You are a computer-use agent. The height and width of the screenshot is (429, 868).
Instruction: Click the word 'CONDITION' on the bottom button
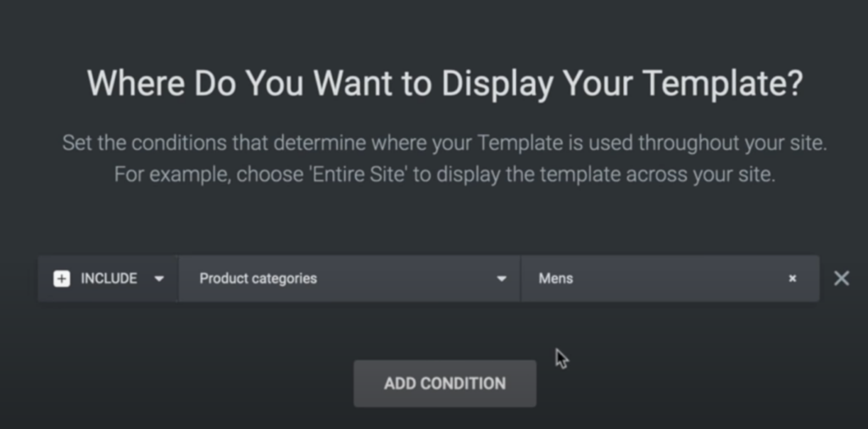(x=463, y=383)
